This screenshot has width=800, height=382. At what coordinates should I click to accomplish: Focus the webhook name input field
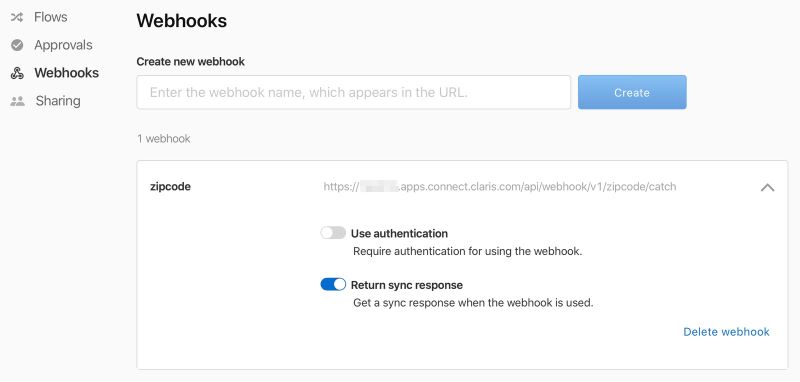point(354,92)
